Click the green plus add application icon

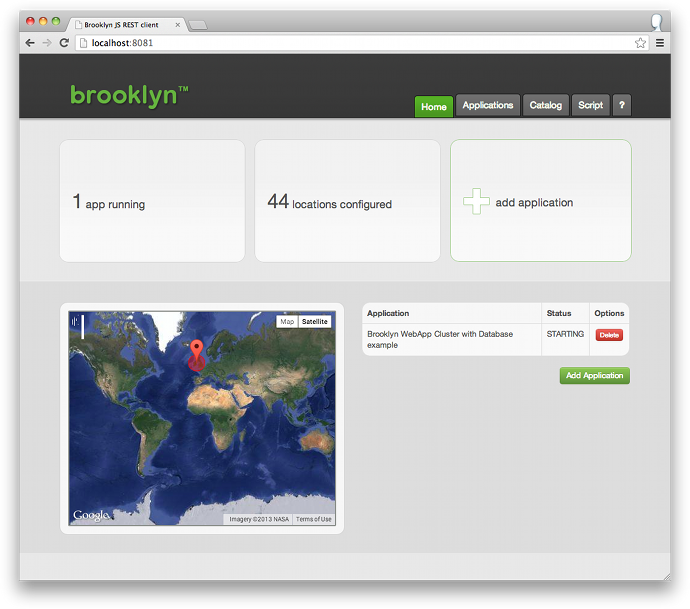[476, 202]
